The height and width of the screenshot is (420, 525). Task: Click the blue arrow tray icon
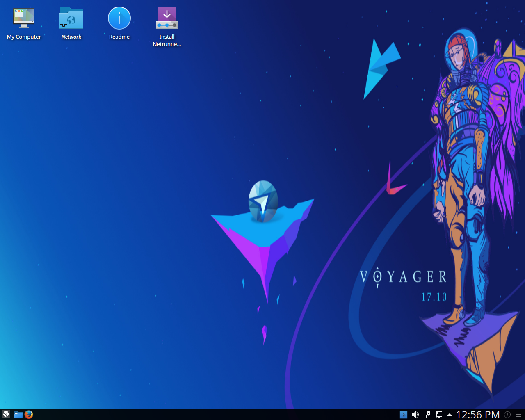coord(404,415)
